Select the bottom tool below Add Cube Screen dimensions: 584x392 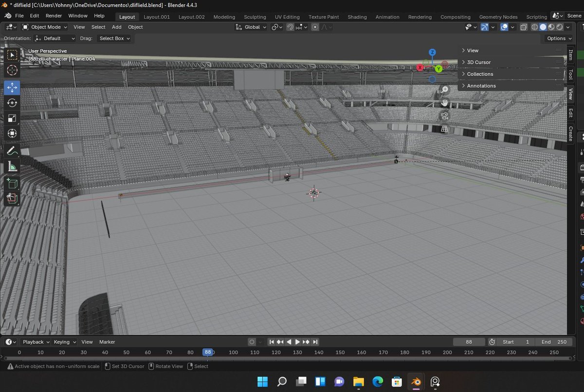[12, 198]
